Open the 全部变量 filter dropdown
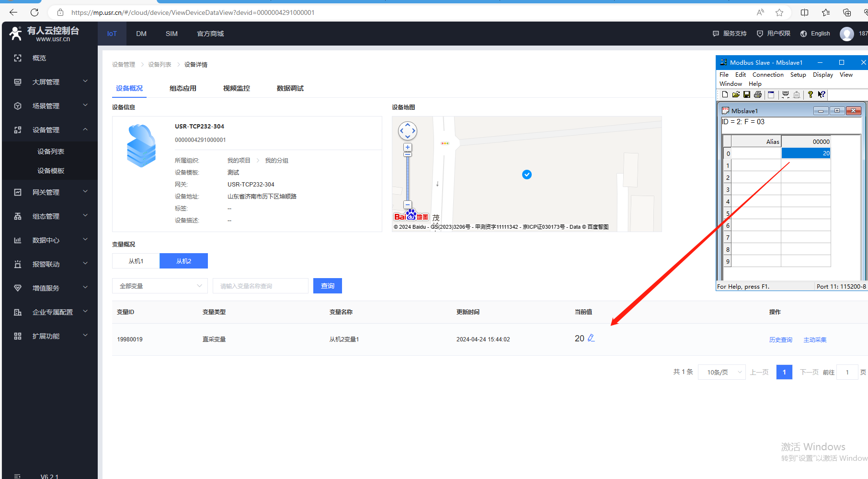The height and width of the screenshot is (479, 868). coord(160,286)
